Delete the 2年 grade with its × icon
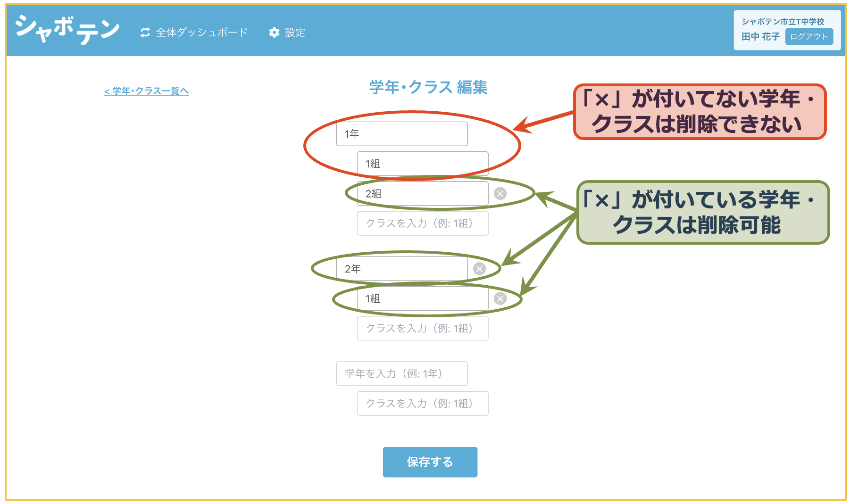850x504 pixels. tap(479, 269)
